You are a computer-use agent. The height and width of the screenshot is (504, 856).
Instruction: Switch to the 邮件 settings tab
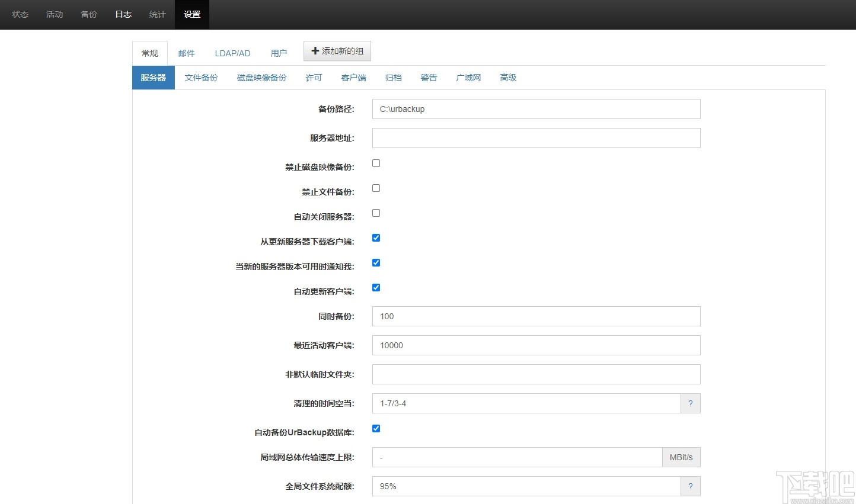pyautogui.click(x=187, y=53)
